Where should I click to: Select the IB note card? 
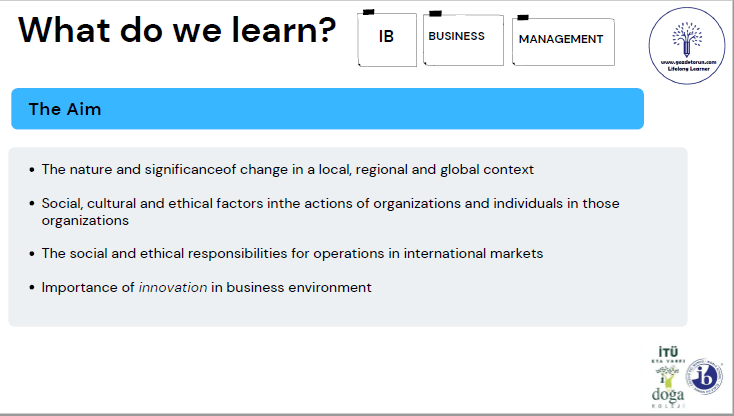[x=386, y=40]
